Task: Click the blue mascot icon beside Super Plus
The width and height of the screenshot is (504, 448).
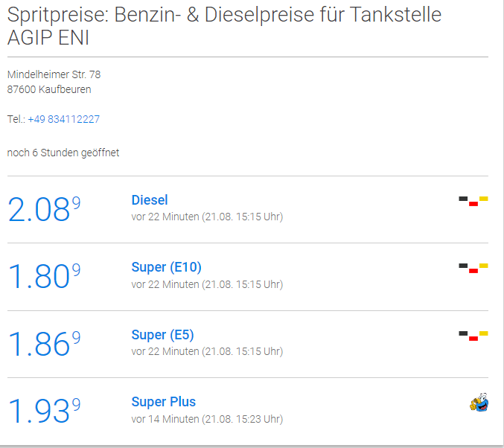Action: pyautogui.click(x=479, y=403)
